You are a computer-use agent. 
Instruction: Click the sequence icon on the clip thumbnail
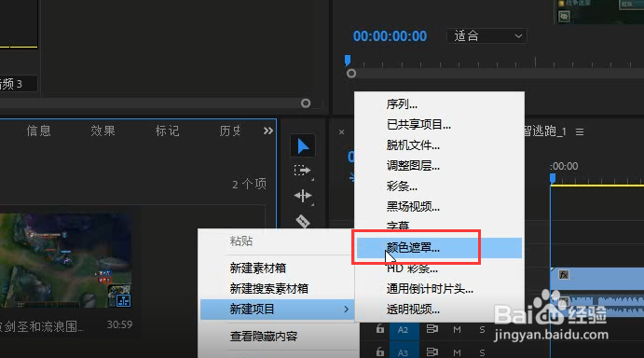click(123, 300)
